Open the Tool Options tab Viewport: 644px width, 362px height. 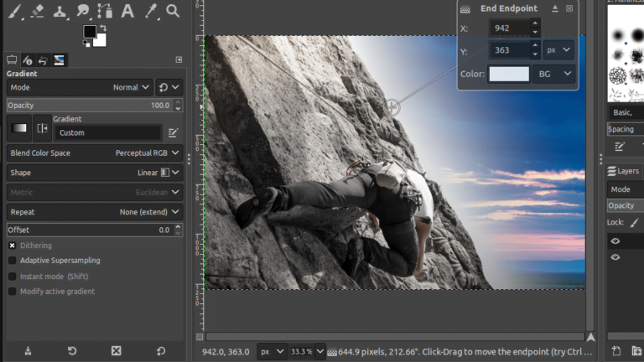point(12,60)
